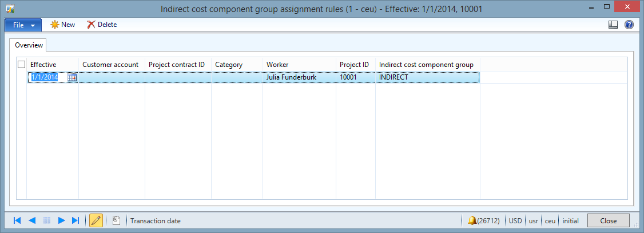Open the Help question mark icon
Screen dimensions: 644x233
coord(629,25)
